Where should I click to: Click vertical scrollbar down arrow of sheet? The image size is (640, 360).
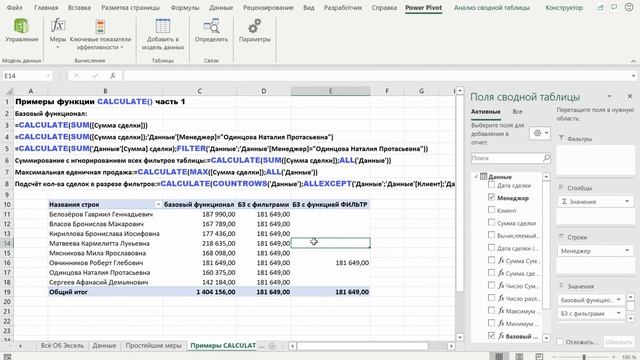coord(460,338)
